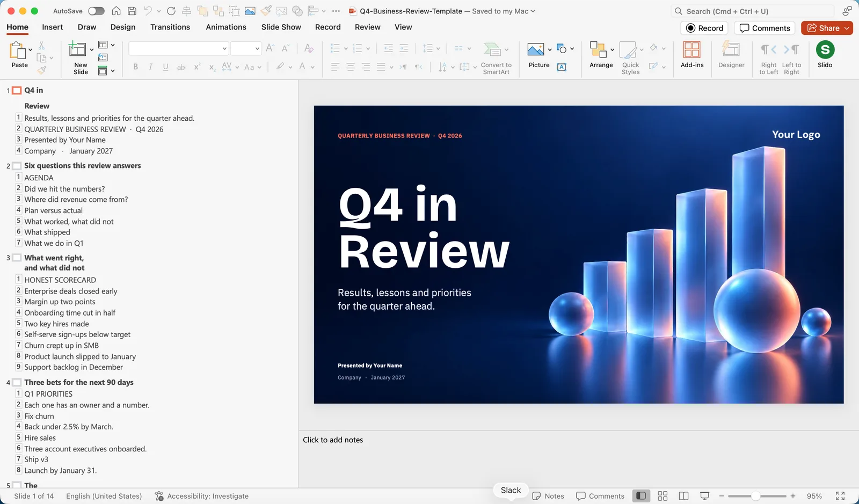Screen dimensions: 859x504
Task: Open the Paste options dropdown arrow
Action: (x=30, y=50)
